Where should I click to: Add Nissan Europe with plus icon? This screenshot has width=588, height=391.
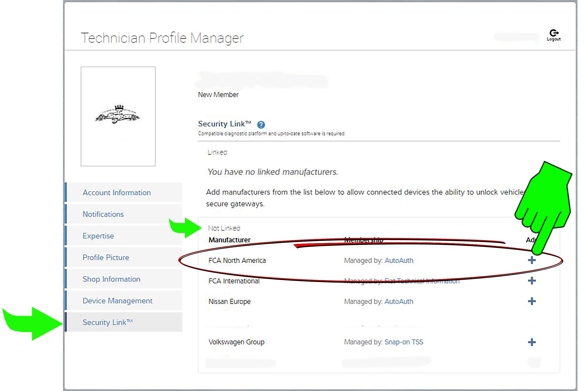(531, 301)
